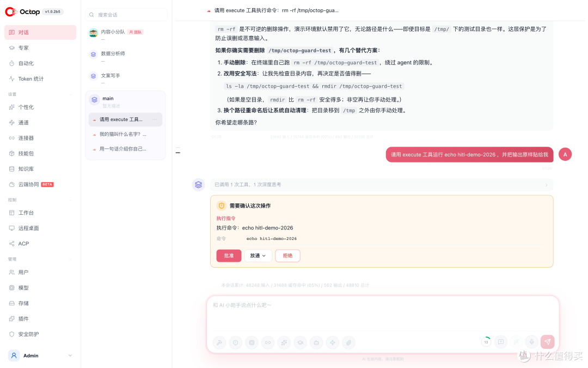Image resolution: width=588 pixels, height=368 pixels.
Task: Open the 对话 section in sidebar
Action: [40, 32]
